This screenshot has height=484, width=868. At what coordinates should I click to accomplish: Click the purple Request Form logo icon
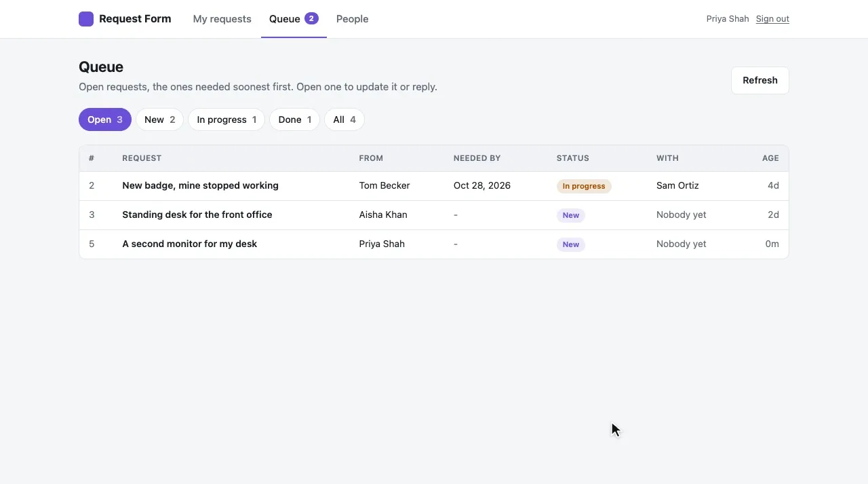point(86,19)
